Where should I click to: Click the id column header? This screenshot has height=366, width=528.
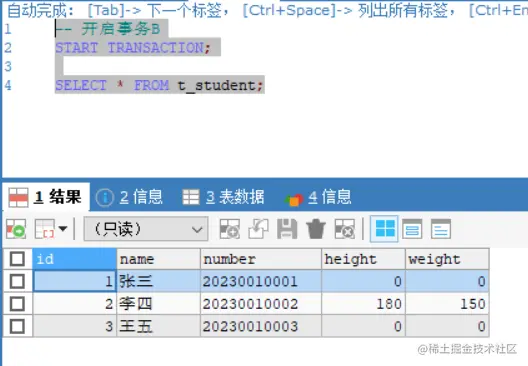tap(74, 259)
